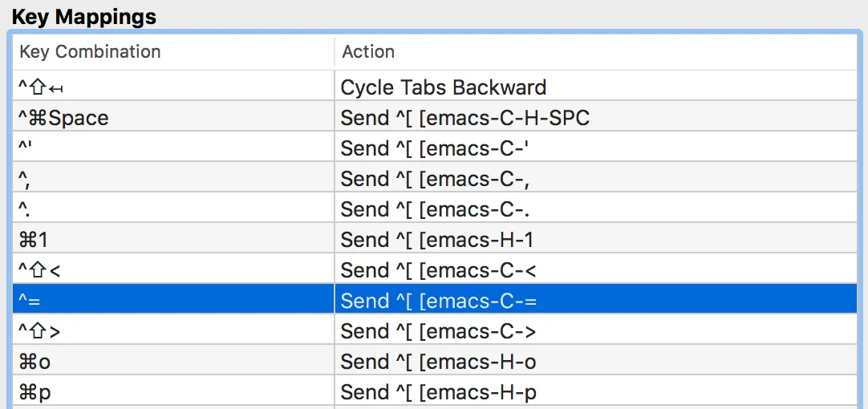Select the emacs-C-' action cell

435,148
